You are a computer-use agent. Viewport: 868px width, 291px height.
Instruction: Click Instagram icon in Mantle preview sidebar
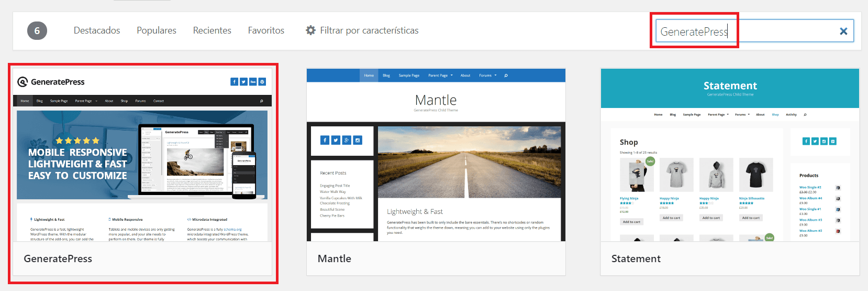(x=358, y=140)
